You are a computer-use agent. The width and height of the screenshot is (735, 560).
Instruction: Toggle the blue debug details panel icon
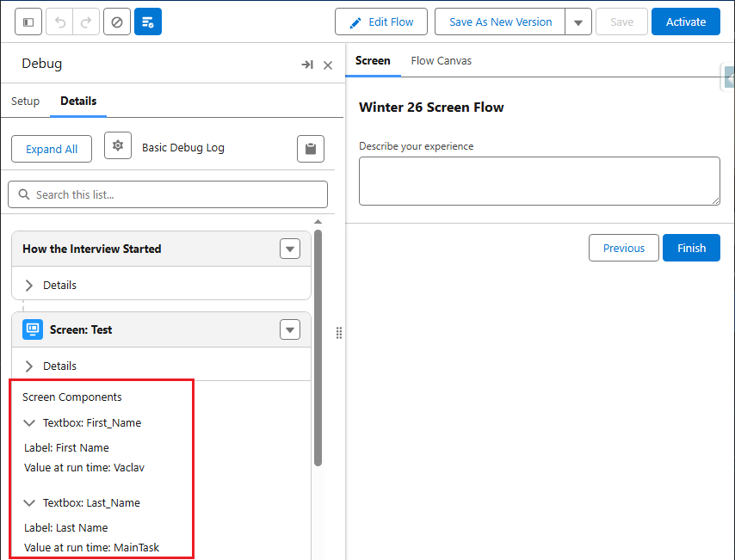(148, 22)
